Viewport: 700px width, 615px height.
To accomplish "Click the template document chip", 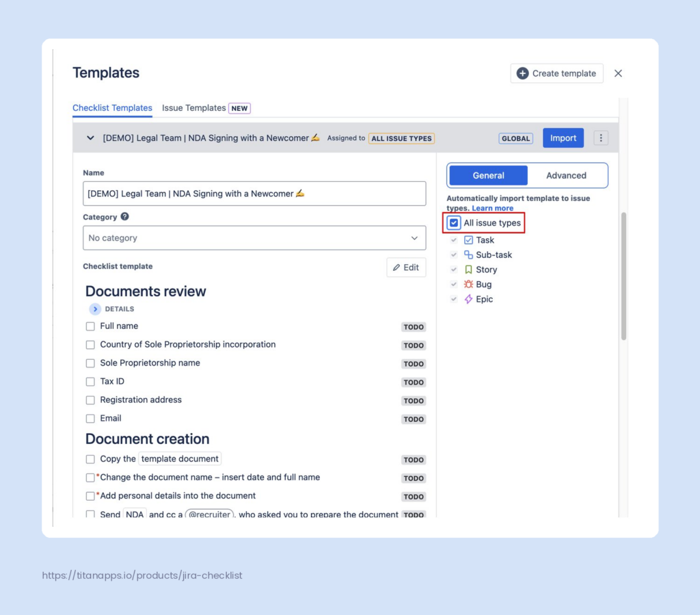I will tap(180, 458).
